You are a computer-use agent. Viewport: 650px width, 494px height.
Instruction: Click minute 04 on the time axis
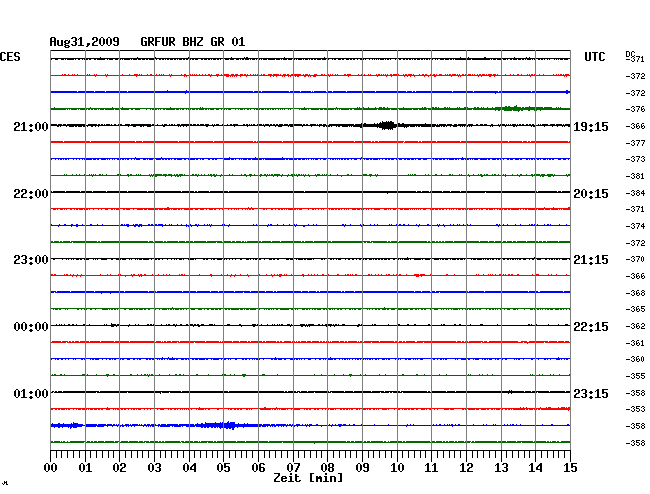pyautogui.click(x=189, y=468)
